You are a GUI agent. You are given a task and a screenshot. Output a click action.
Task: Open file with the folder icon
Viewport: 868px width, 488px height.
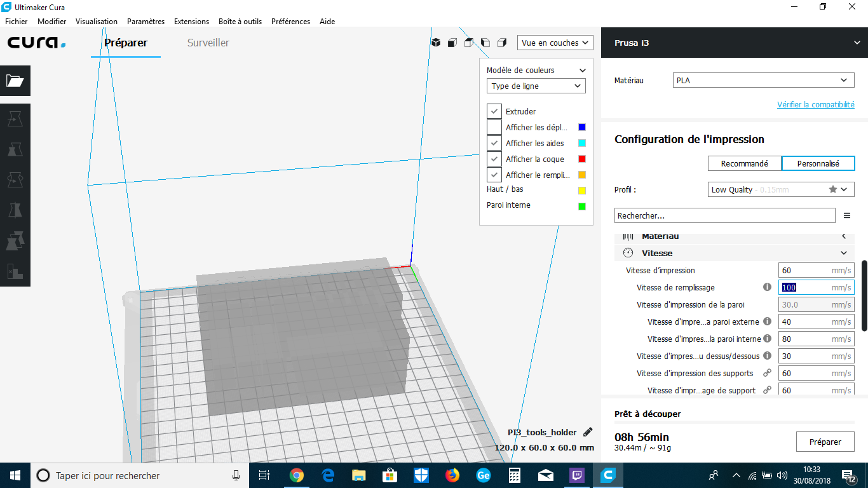[15, 81]
